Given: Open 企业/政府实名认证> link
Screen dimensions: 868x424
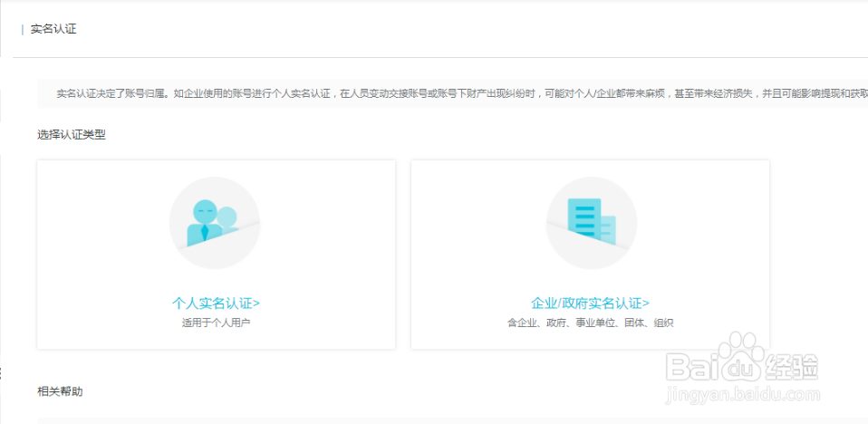Looking at the screenshot, I should 590,304.
